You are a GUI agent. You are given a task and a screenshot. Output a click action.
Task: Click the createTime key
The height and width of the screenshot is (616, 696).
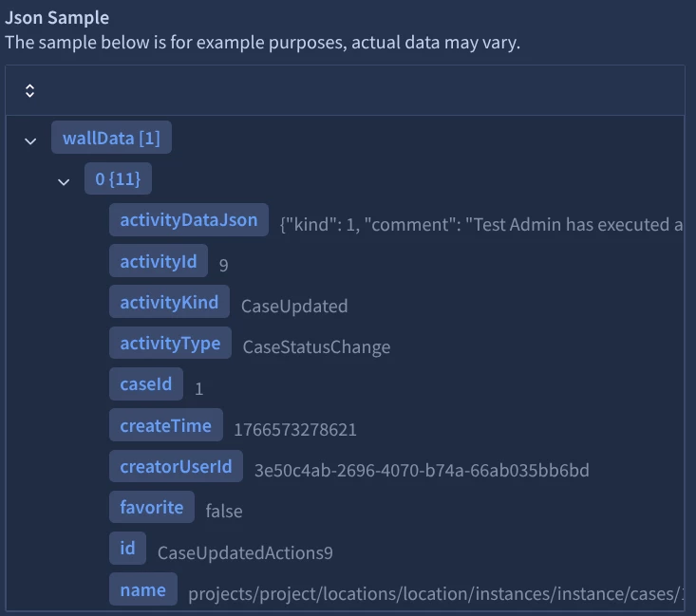coord(165,426)
